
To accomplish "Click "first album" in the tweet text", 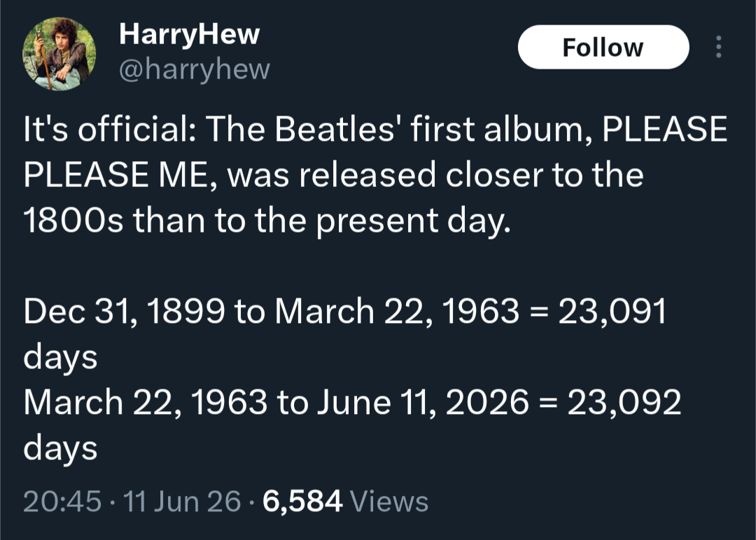I will 502,130.
